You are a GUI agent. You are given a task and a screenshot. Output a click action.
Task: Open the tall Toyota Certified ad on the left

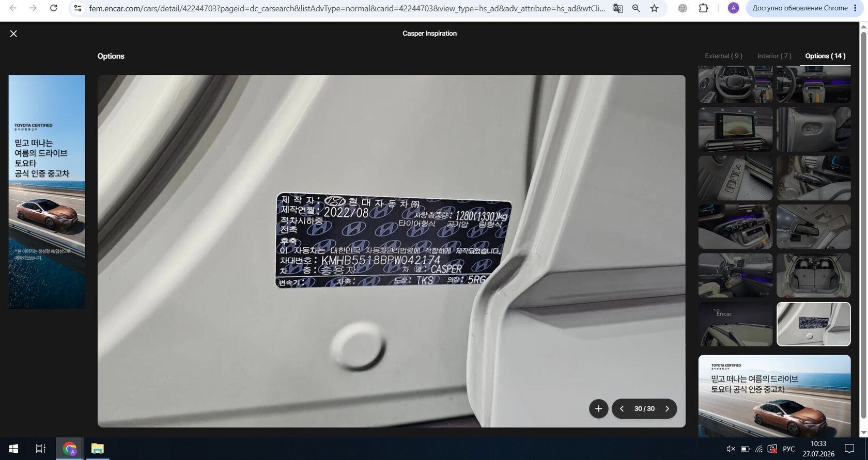coord(47,192)
